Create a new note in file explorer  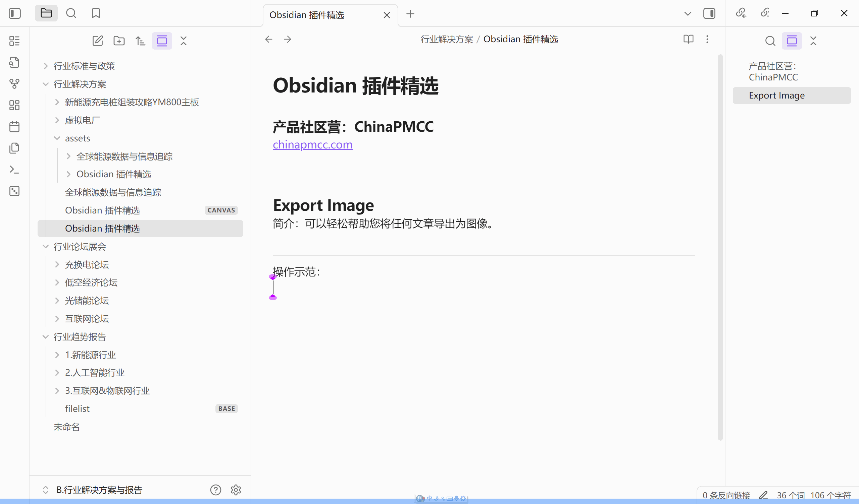[98, 41]
